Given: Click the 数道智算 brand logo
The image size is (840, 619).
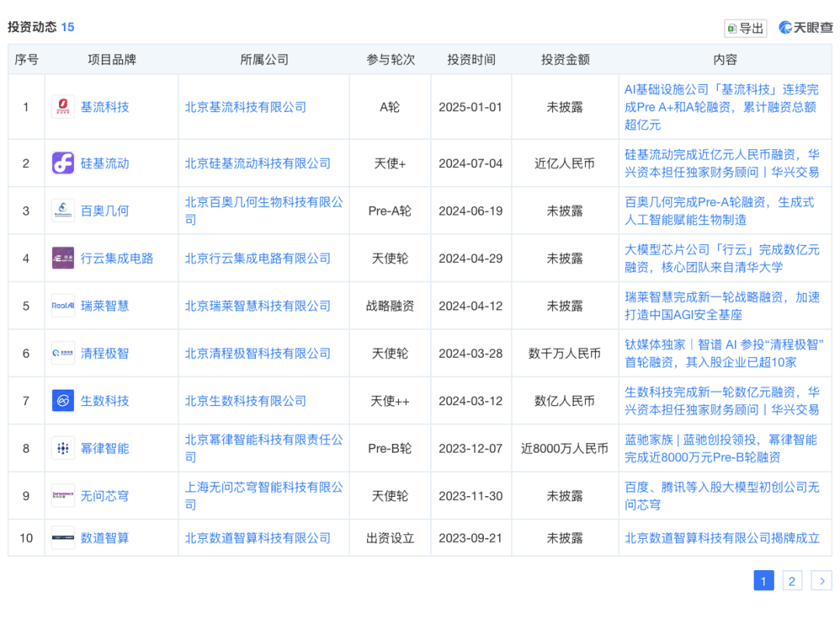Looking at the screenshot, I should pyautogui.click(x=63, y=537).
